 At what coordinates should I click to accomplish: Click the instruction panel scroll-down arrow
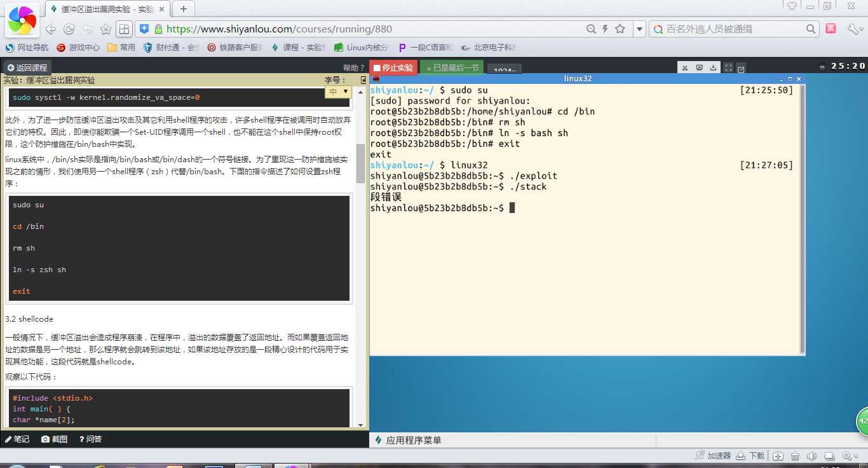(x=361, y=425)
